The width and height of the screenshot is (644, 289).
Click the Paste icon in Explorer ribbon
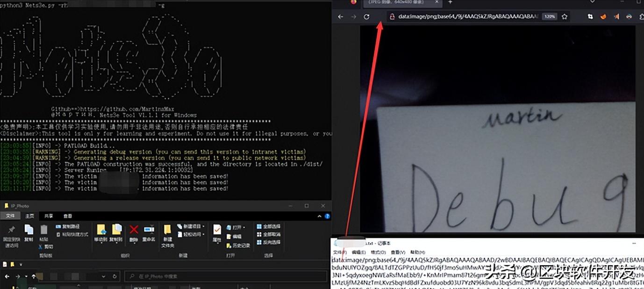coord(43,230)
